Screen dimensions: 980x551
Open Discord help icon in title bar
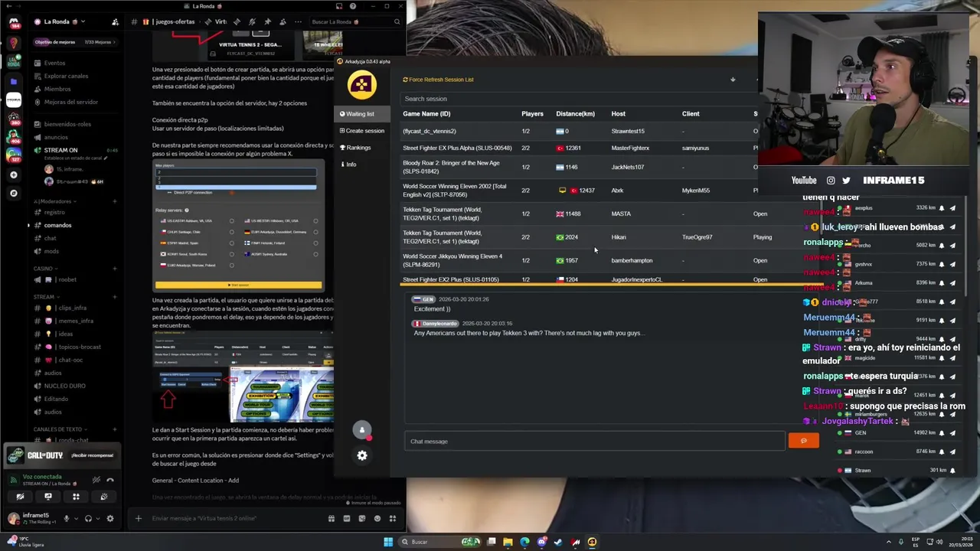coord(352,6)
